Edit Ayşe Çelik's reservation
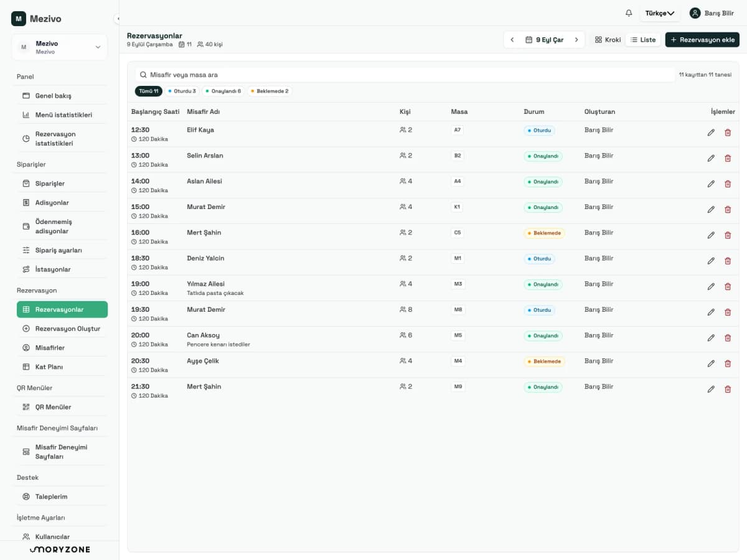 [x=711, y=363]
